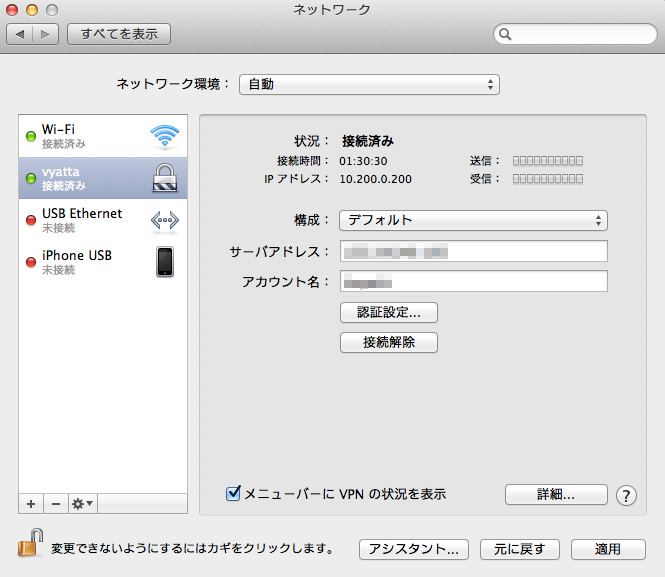665x577 pixels.
Task: Click the 詳細... button
Action: (556, 494)
